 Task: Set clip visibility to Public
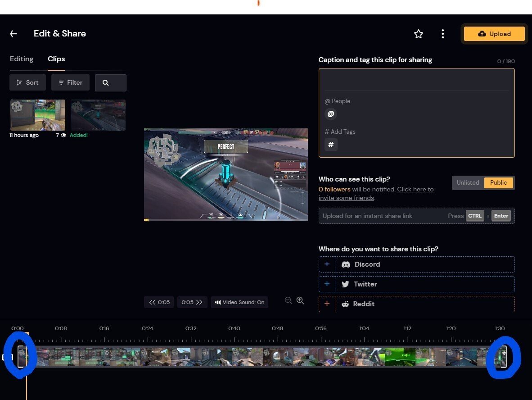498,183
